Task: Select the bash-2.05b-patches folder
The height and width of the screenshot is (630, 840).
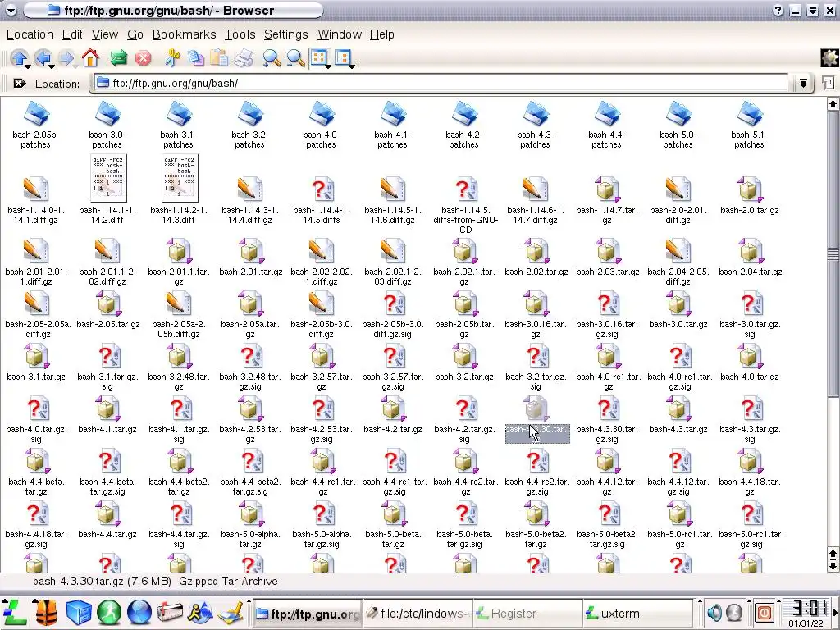Action: (x=36, y=126)
